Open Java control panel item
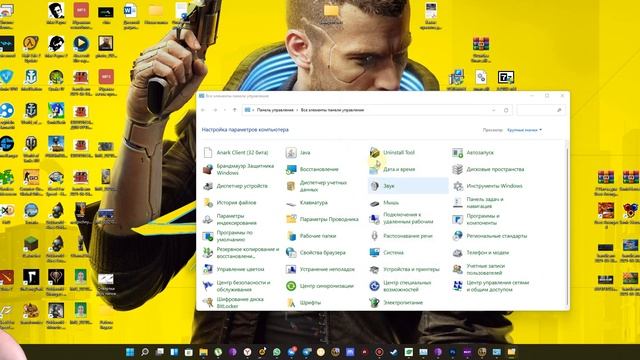 (x=298, y=153)
